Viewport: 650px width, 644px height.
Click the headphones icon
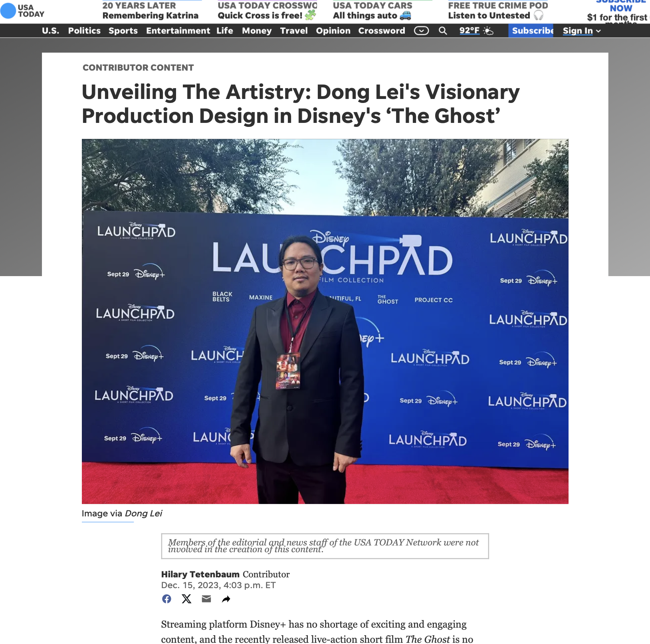pyautogui.click(x=539, y=15)
